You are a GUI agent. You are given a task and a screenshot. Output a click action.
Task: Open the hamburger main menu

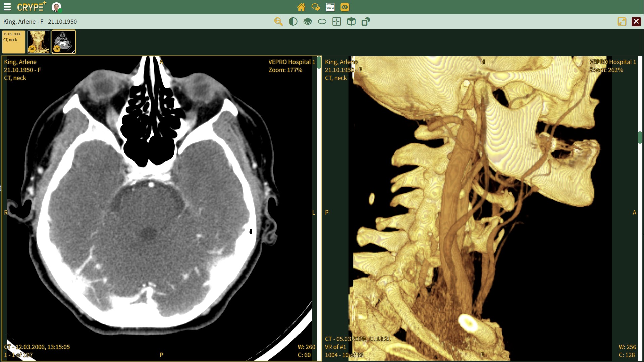[x=7, y=7]
